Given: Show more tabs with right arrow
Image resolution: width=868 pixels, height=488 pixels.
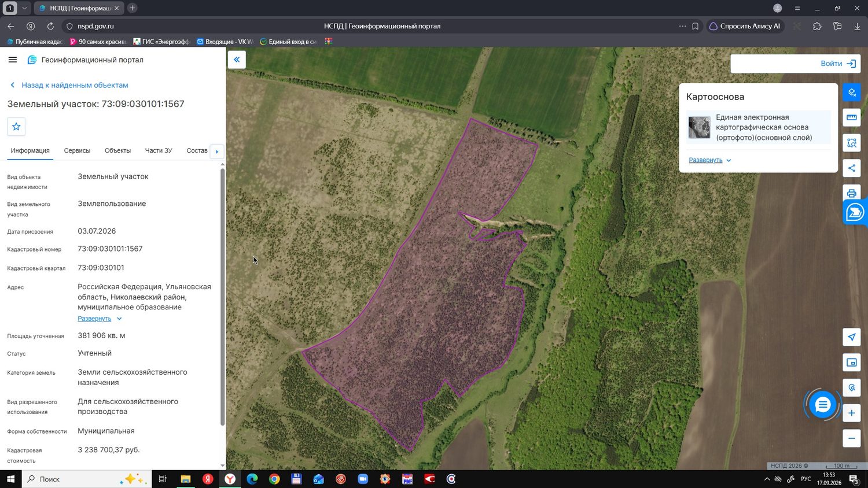Looking at the screenshot, I should (x=217, y=151).
